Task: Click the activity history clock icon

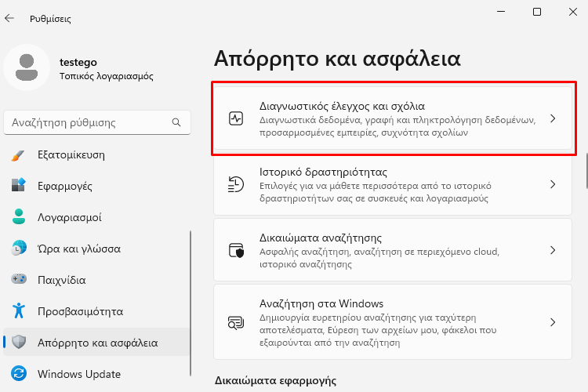Action: tap(236, 184)
